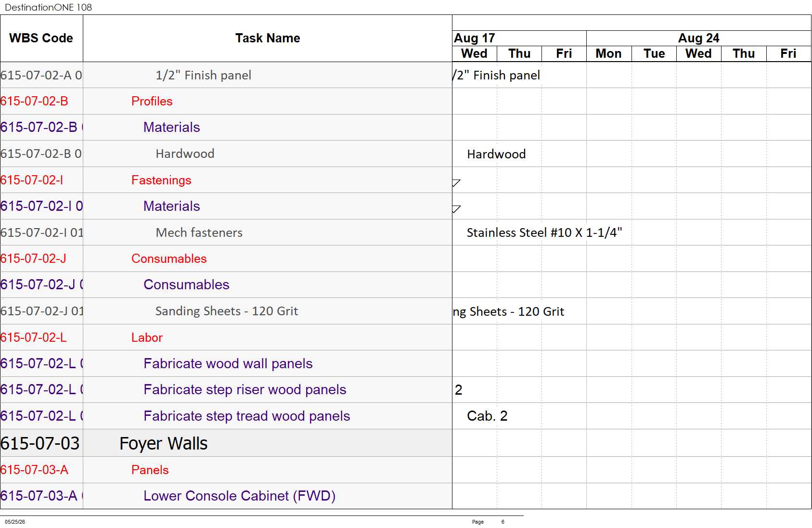Select Fabricate step riser wood panels
Image resolution: width=812 pixels, height=528 pixels.
[245, 389]
